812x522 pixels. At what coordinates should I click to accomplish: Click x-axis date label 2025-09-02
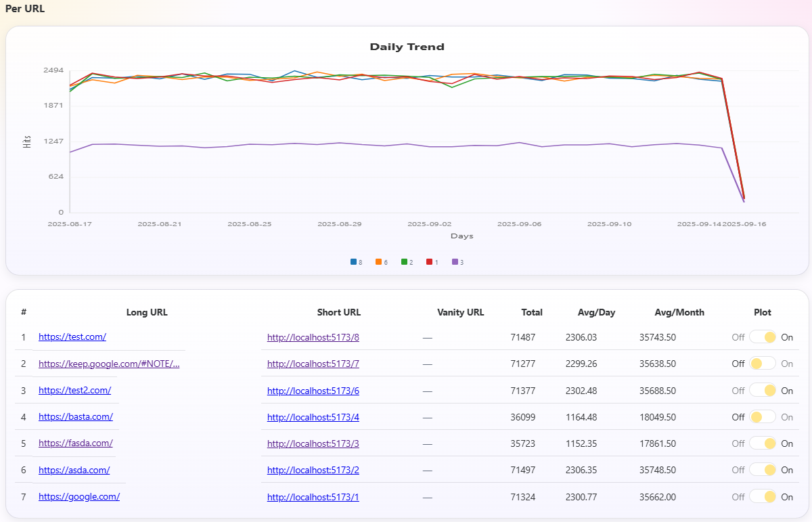[x=430, y=223]
